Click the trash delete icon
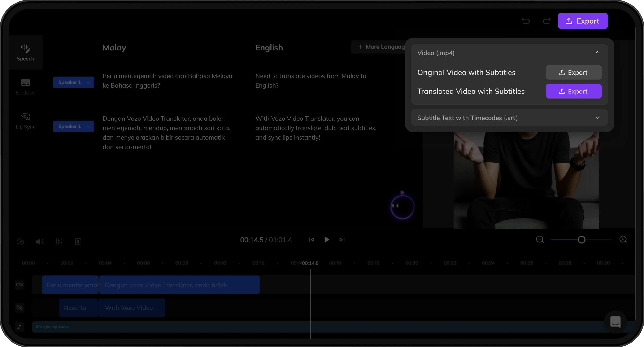Screen dimensions: 644x347 [x=78, y=242]
